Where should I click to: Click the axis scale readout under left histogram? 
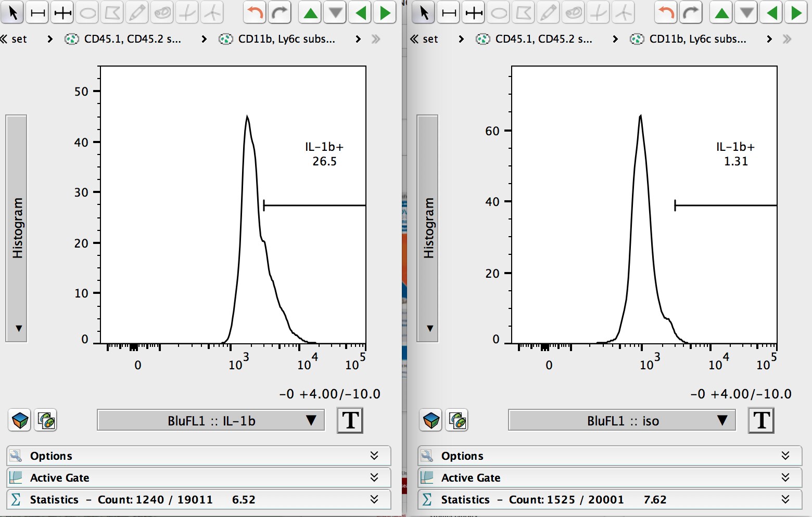pyautogui.click(x=330, y=394)
